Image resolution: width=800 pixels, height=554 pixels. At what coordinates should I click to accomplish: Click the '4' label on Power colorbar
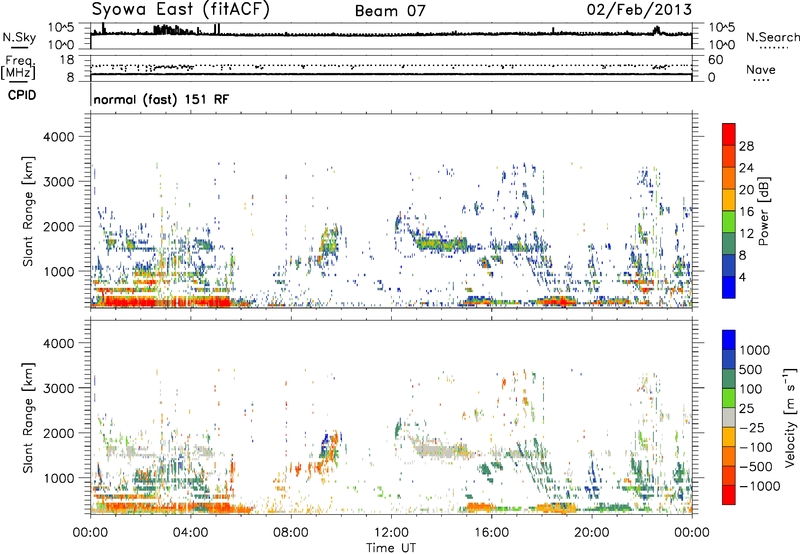(x=742, y=277)
